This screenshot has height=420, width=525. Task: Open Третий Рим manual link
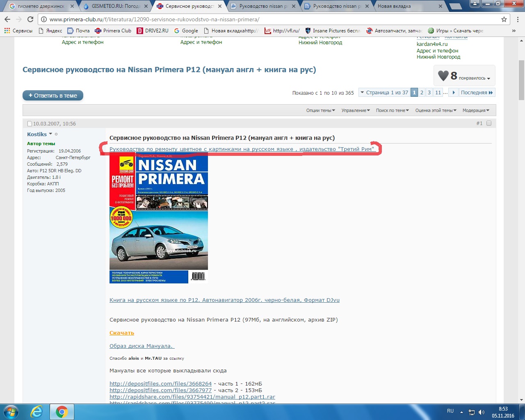[242, 149]
